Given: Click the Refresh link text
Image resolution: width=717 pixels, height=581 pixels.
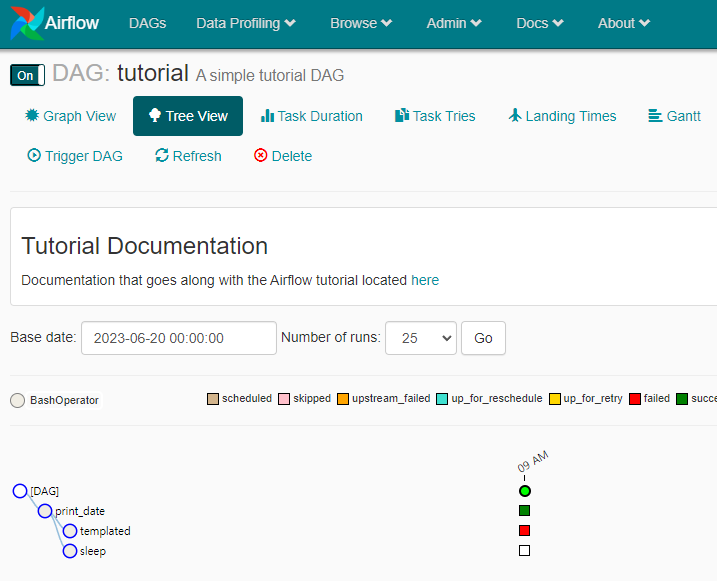Looking at the screenshot, I should pos(197,156).
